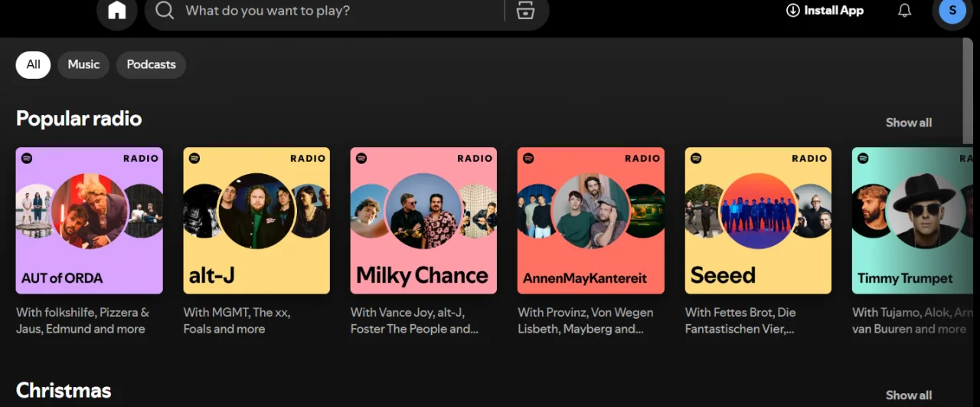Select the All filter chip

(33, 64)
